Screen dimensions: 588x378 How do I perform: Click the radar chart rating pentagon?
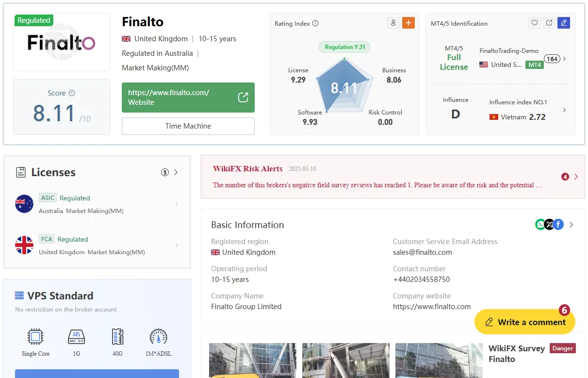(x=344, y=86)
